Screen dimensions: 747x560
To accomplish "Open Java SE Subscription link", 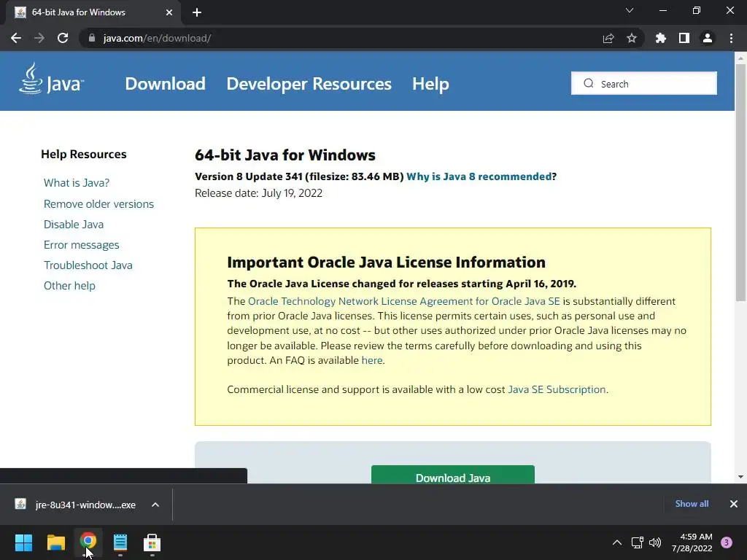I will click(557, 389).
